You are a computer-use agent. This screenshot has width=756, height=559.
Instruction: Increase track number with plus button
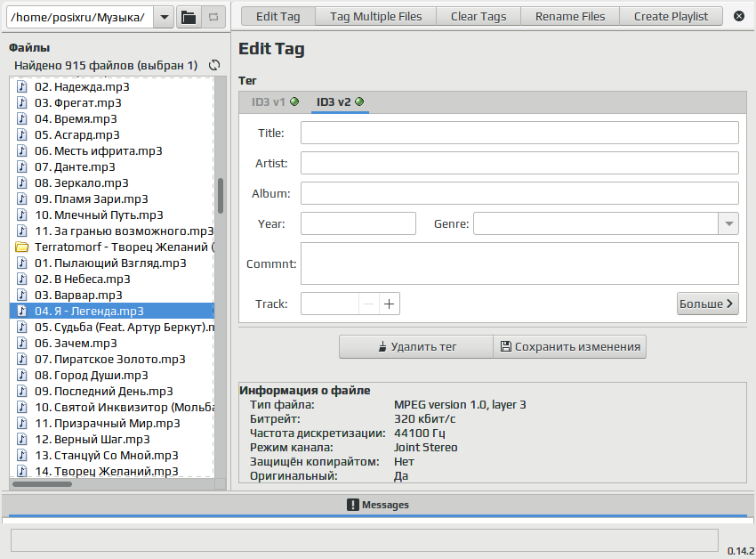pyautogui.click(x=389, y=304)
